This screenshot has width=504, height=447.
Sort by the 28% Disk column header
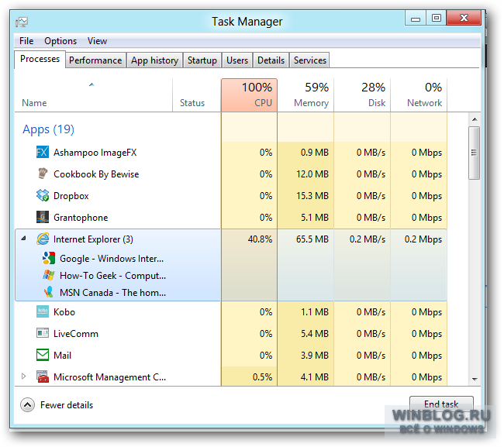point(362,95)
